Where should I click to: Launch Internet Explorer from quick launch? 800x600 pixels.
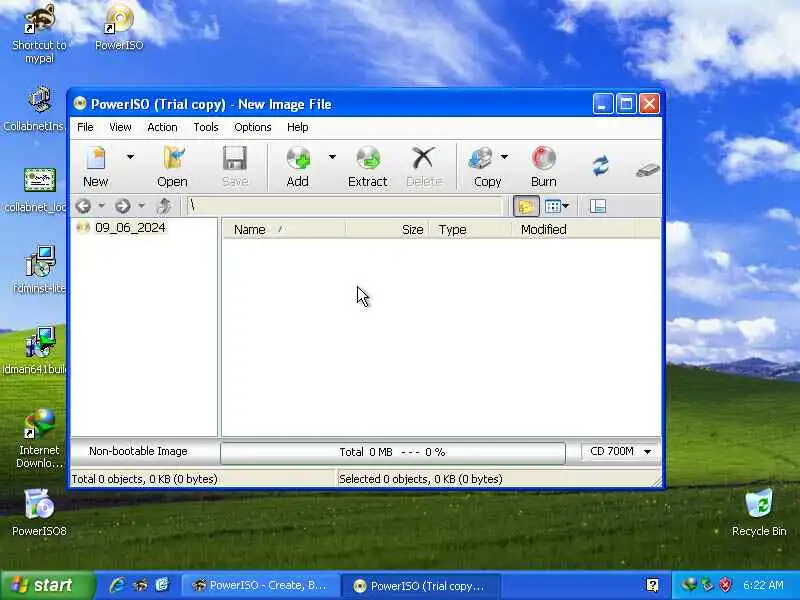pos(117,585)
